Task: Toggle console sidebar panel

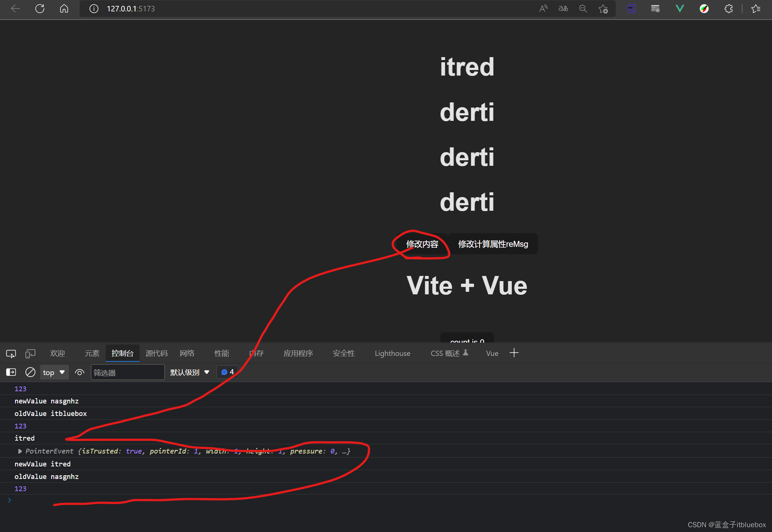Action: (x=11, y=372)
